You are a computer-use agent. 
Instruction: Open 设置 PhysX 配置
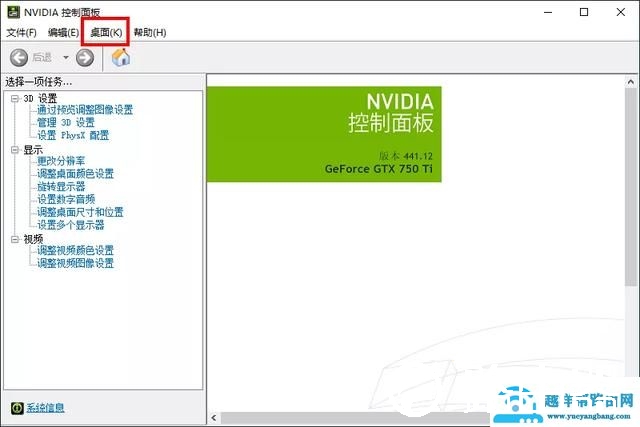coord(73,135)
